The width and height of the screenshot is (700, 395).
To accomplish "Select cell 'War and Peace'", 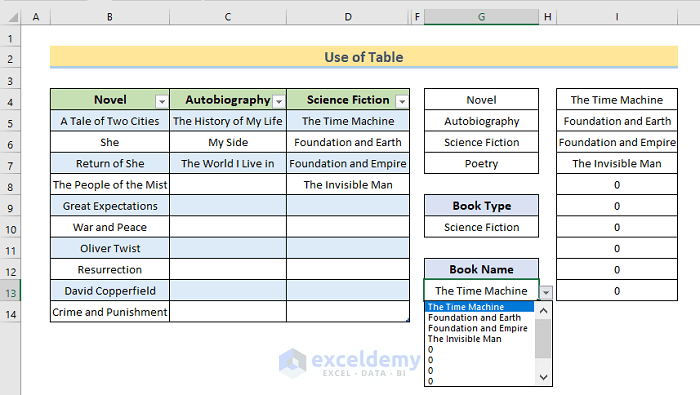I will pos(110,227).
